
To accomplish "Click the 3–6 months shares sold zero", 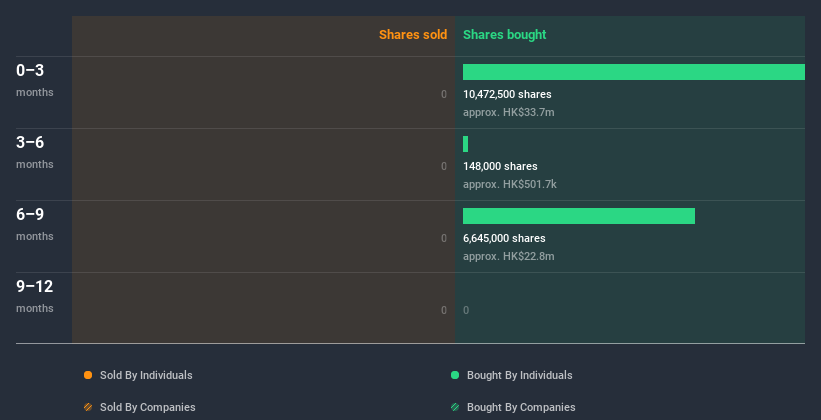I will pos(444,166).
